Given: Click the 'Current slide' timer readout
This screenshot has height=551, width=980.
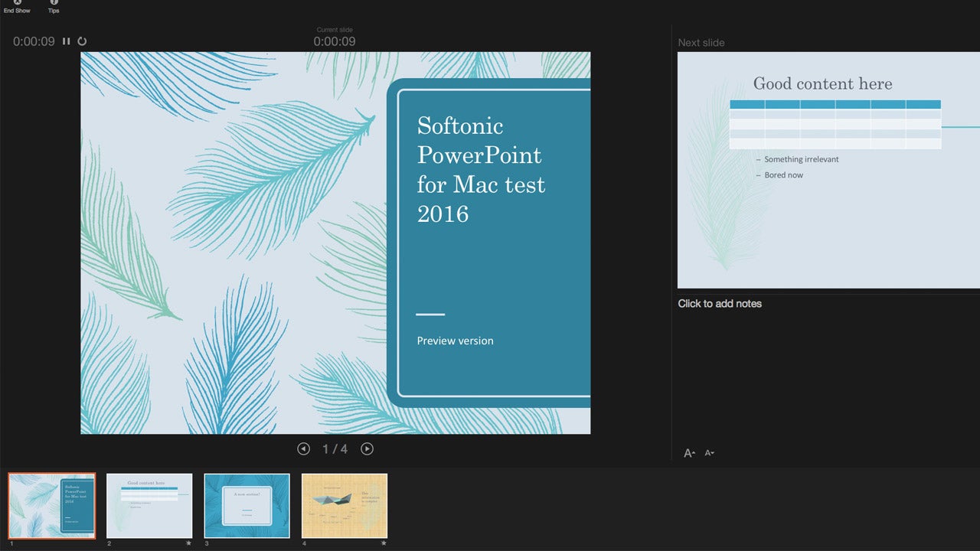Looking at the screenshot, I should [x=335, y=41].
